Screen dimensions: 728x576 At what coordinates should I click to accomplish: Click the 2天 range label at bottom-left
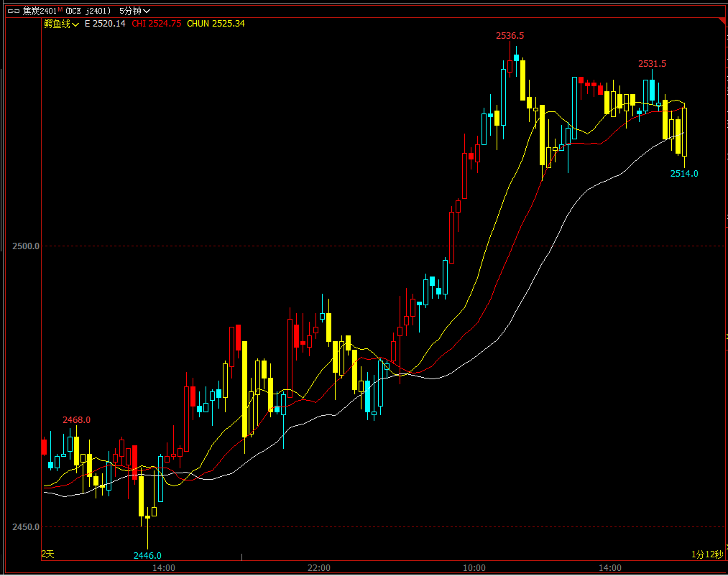(47, 554)
